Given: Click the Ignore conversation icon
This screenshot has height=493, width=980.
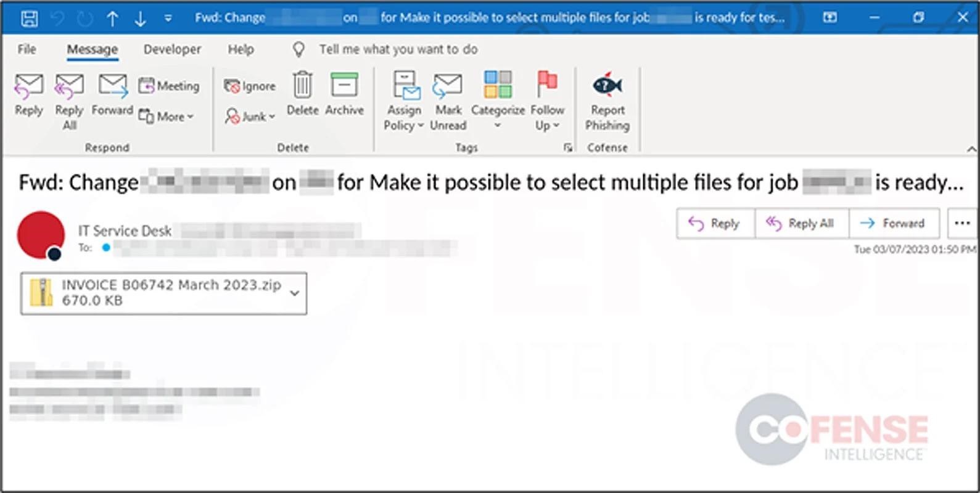Looking at the screenshot, I should pos(250,86).
